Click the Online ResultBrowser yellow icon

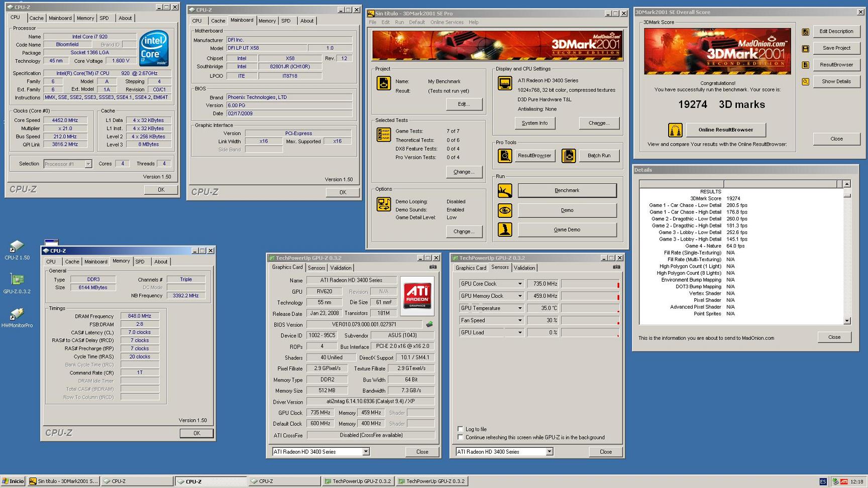point(675,130)
